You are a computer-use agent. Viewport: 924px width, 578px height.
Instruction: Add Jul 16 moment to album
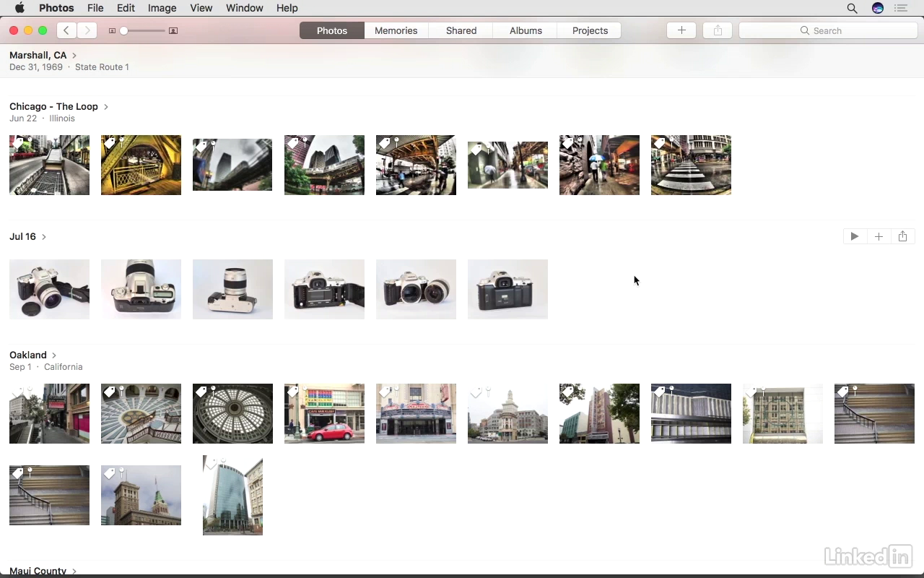click(879, 236)
